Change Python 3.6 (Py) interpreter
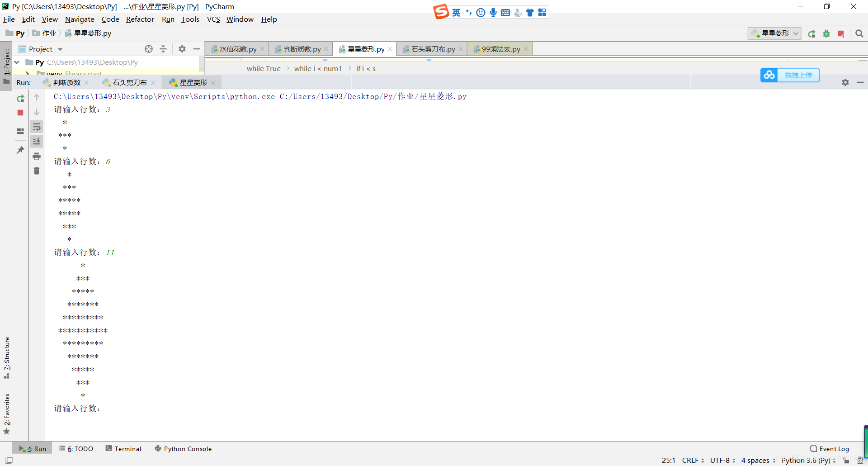Viewport: 868px width, 466px height. 809,460
